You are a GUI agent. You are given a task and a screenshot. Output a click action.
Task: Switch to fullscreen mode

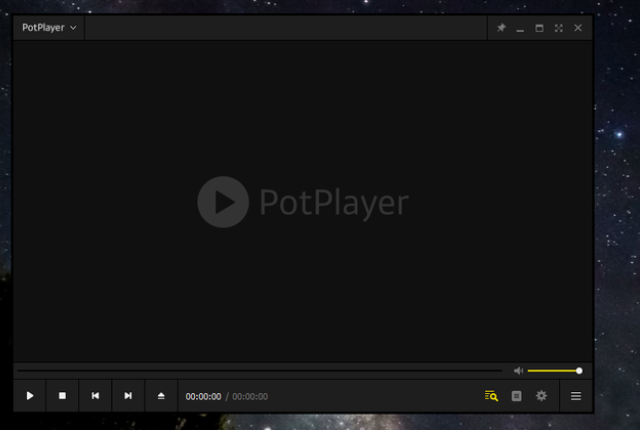tap(559, 28)
